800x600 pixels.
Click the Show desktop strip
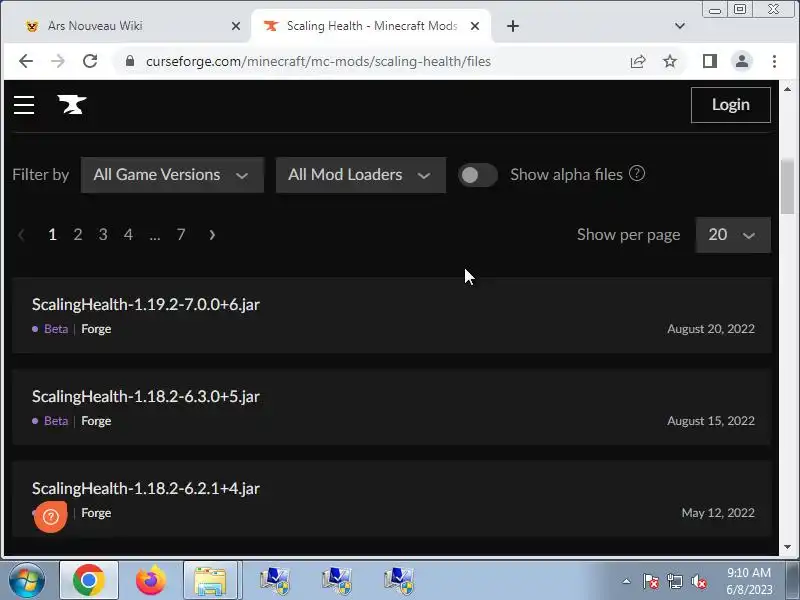click(x=793, y=581)
